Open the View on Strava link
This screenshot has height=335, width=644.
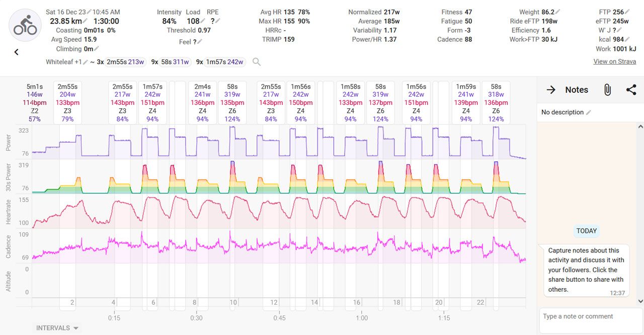(x=614, y=61)
